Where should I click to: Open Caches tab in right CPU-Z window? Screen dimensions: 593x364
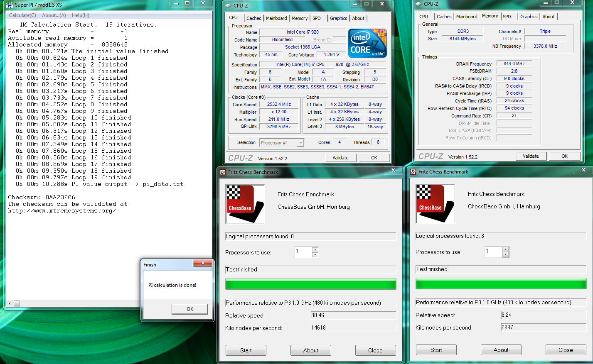tap(444, 17)
